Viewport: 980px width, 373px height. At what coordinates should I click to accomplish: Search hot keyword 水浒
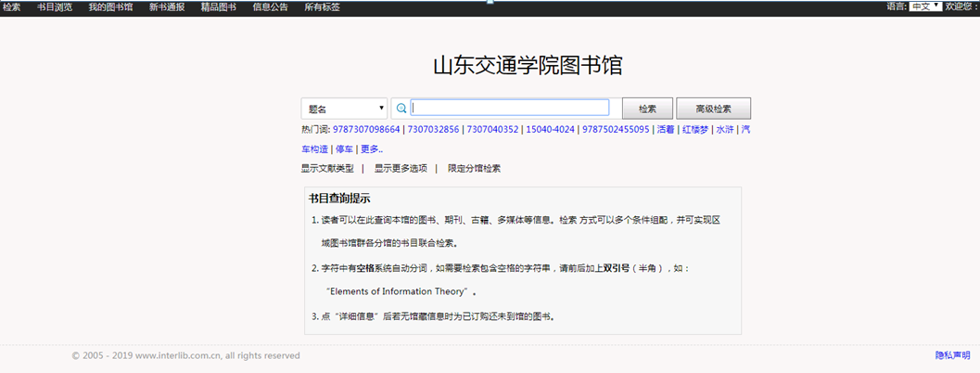point(725,130)
